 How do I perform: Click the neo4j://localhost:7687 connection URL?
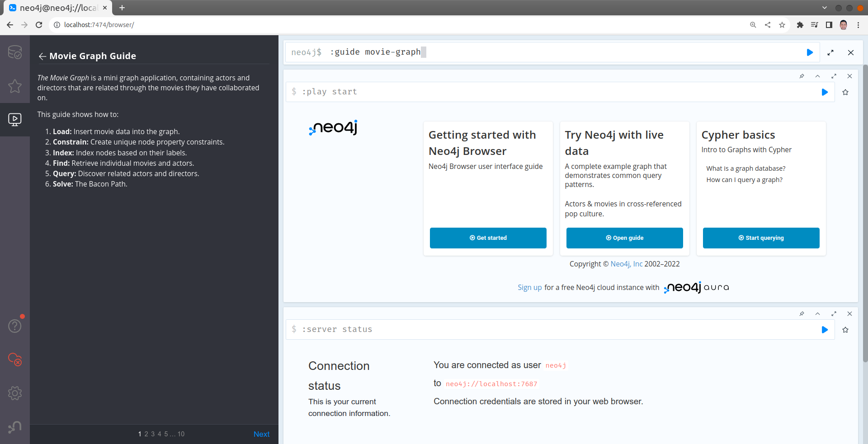491,384
